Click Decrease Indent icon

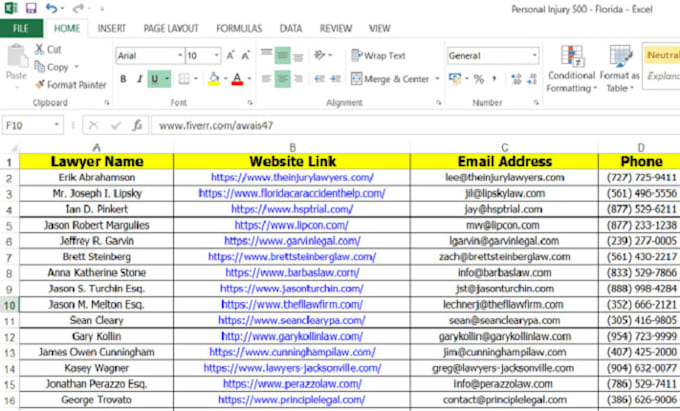(x=320, y=79)
